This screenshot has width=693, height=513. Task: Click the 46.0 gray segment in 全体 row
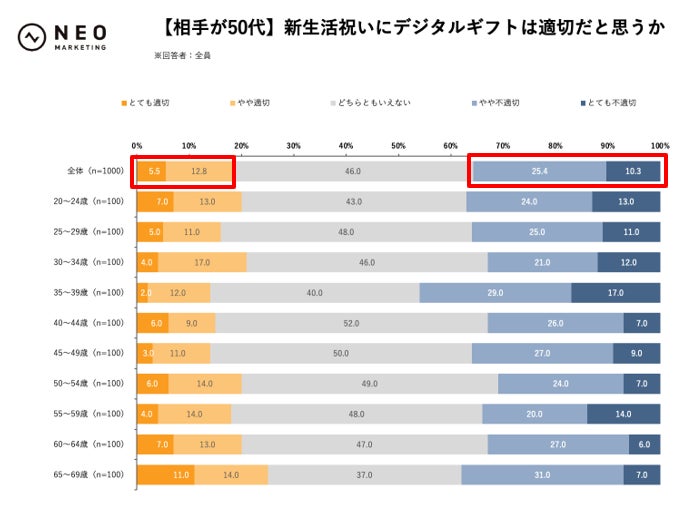pos(353,171)
